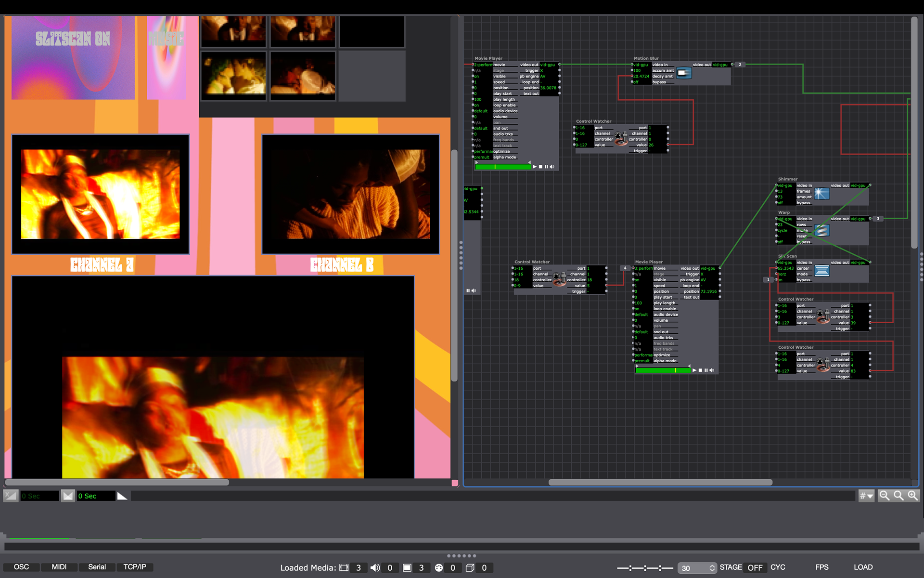
Task: Mute lower Movie Player speaker icon
Action: pyautogui.click(x=712, y=370)
